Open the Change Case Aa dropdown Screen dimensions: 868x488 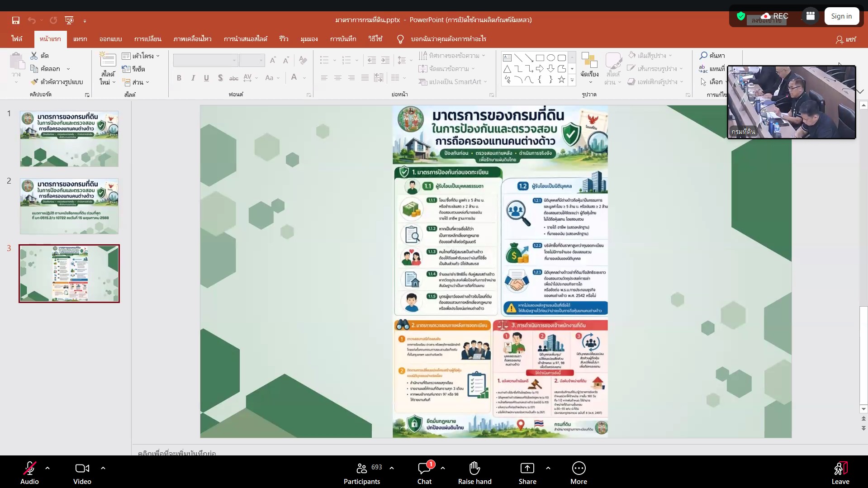click(272, 78)
